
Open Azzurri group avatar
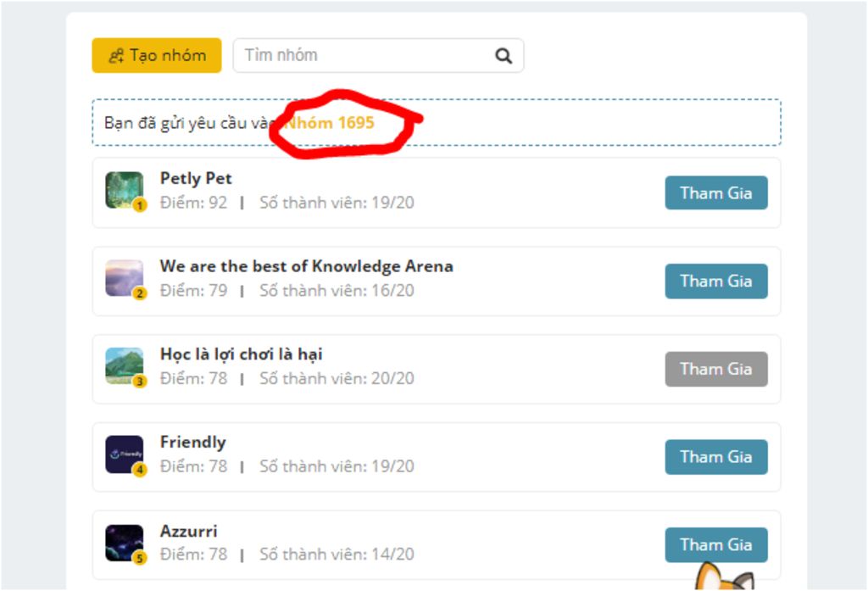point(124,543)
